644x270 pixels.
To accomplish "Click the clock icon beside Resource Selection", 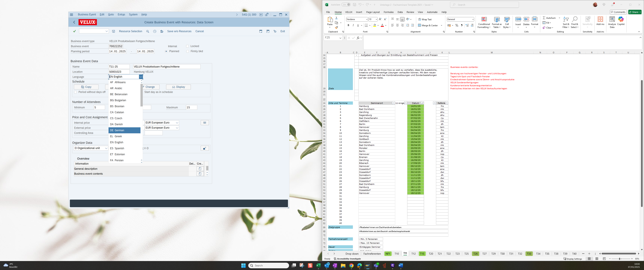I will (155, 31).
